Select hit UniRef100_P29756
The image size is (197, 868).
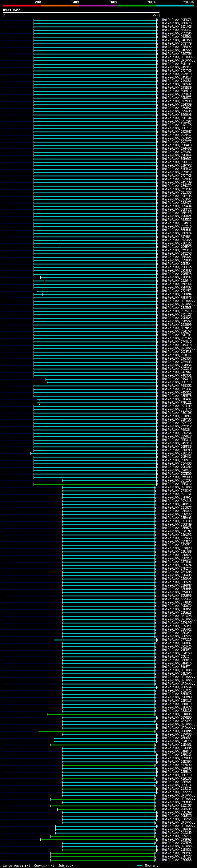[176, 54]
